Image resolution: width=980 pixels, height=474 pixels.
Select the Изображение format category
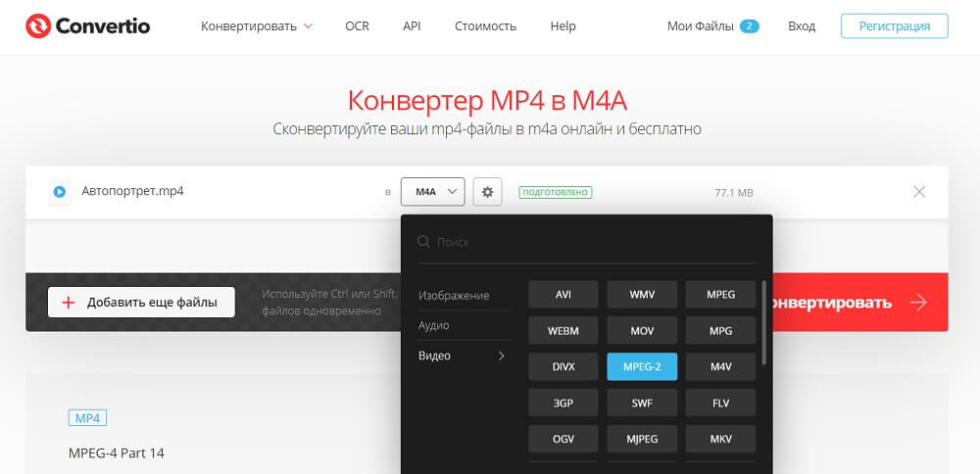(x=454, y=296)
